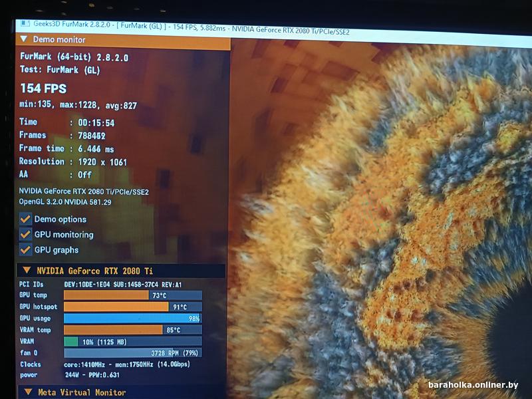Image resolution: width=532 pixels, height=399 pixels.
Task: Click the fan 0 RPM bar
Action: [132, 352]
